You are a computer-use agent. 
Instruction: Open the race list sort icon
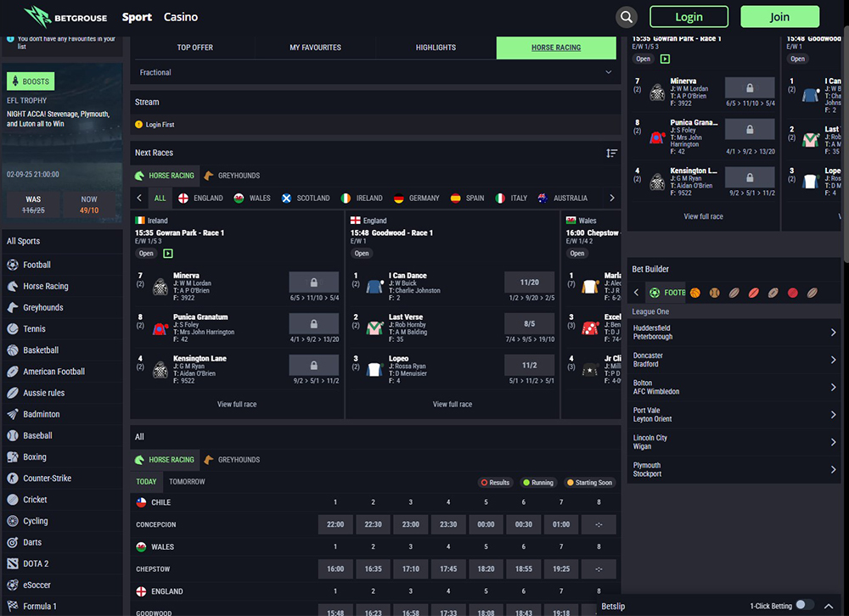pos(611,153)
